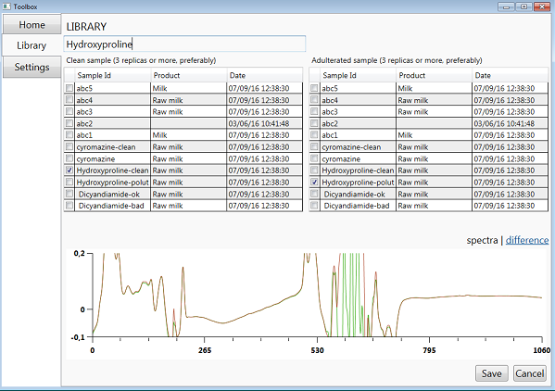
Task: Sort Clean sample table by Product header
Action: (189, 75)
